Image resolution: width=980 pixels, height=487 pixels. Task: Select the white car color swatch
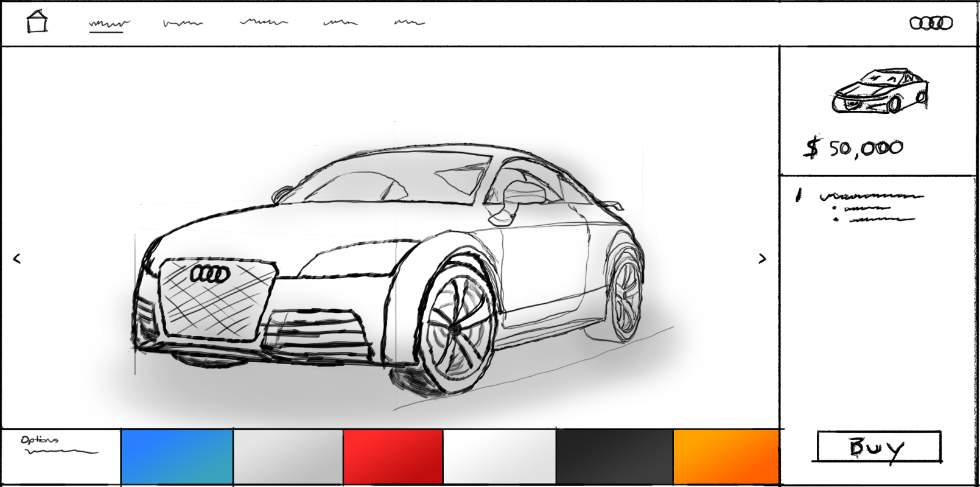[499, 457]
